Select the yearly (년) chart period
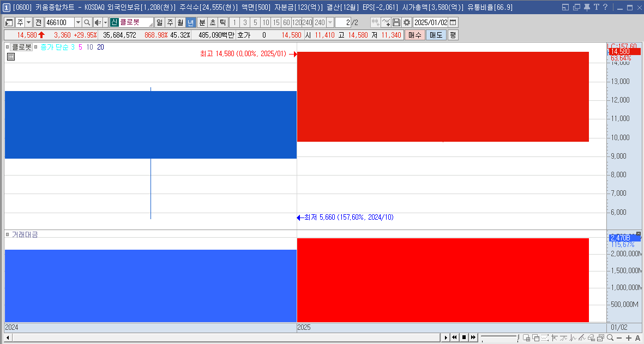This screenshot has height=344, width=644. pos(190,22)
